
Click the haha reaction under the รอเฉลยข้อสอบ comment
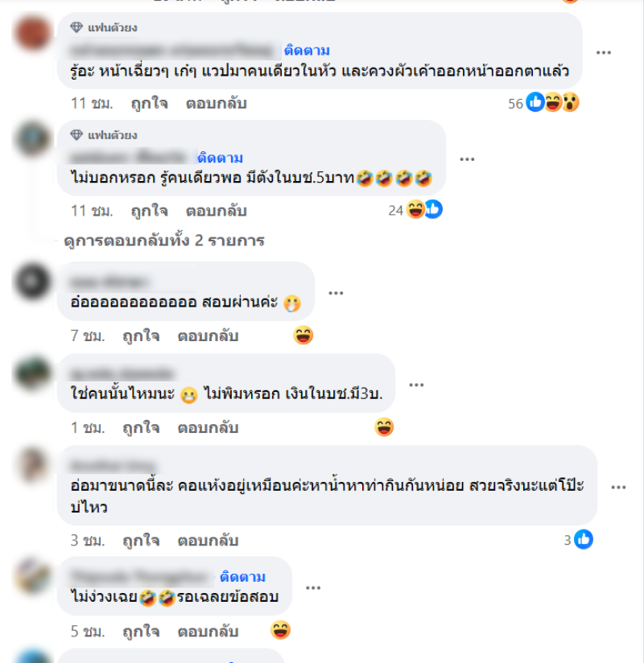pos(280,630)
